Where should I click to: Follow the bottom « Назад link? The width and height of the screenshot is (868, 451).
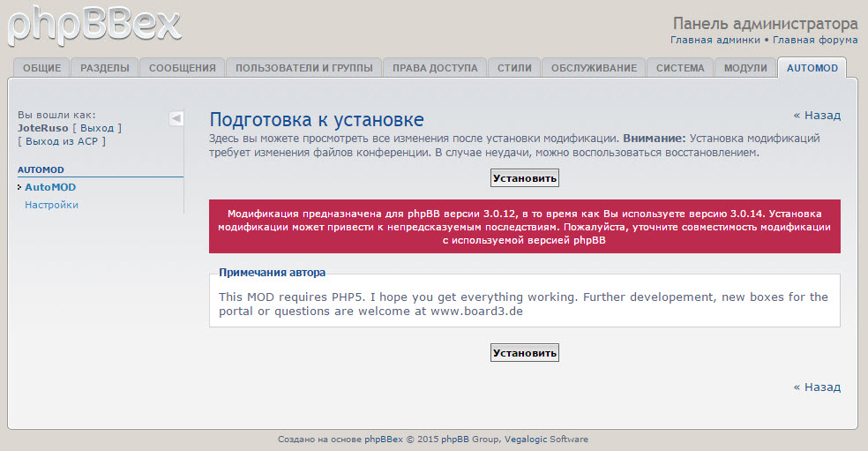(817, 387)
